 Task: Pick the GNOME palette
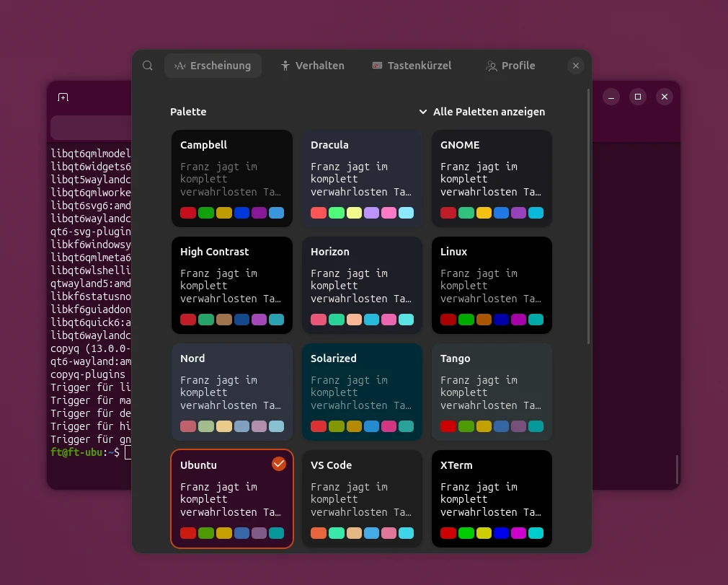pos(492,178)
